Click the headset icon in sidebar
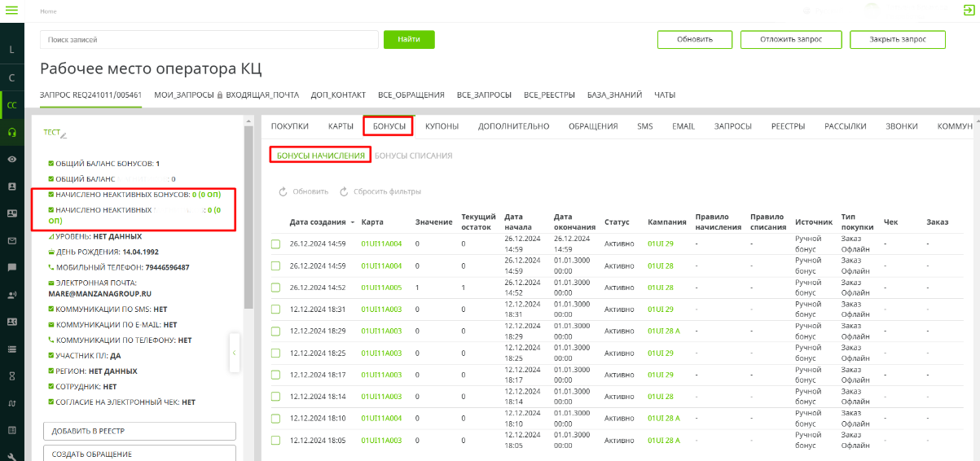Image resolution: width=980 pixels, height=461 pixels. coord(11,132)
